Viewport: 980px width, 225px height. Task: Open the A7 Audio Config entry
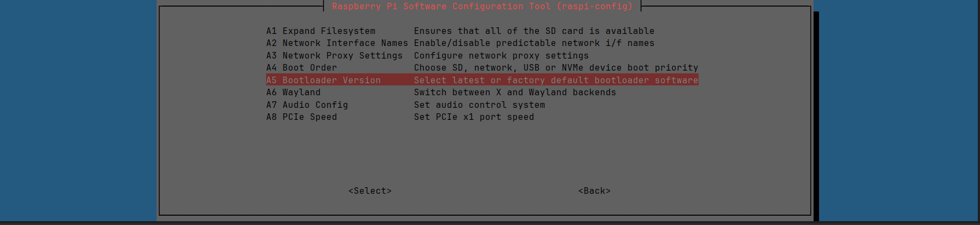(307, 105)
